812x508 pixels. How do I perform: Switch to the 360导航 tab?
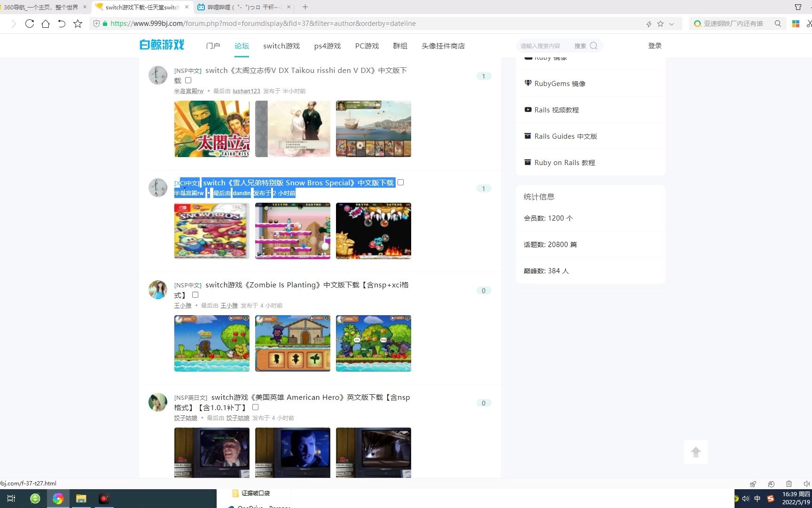pos(41,7)
